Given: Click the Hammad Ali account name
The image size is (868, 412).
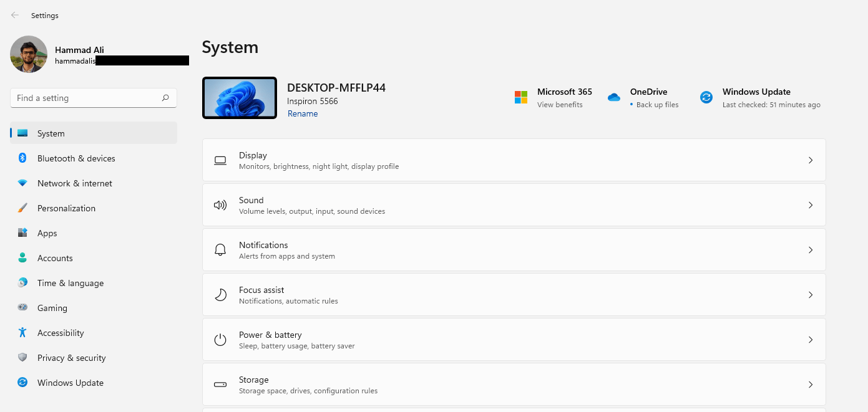Looking at the screenshot, I should tap(79, 50).
